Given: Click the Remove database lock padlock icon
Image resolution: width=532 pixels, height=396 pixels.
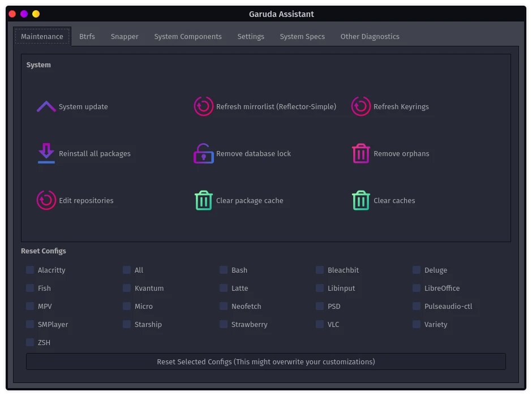Looking at the screenshot, I should pyautogui.click(x=204, y=153).
